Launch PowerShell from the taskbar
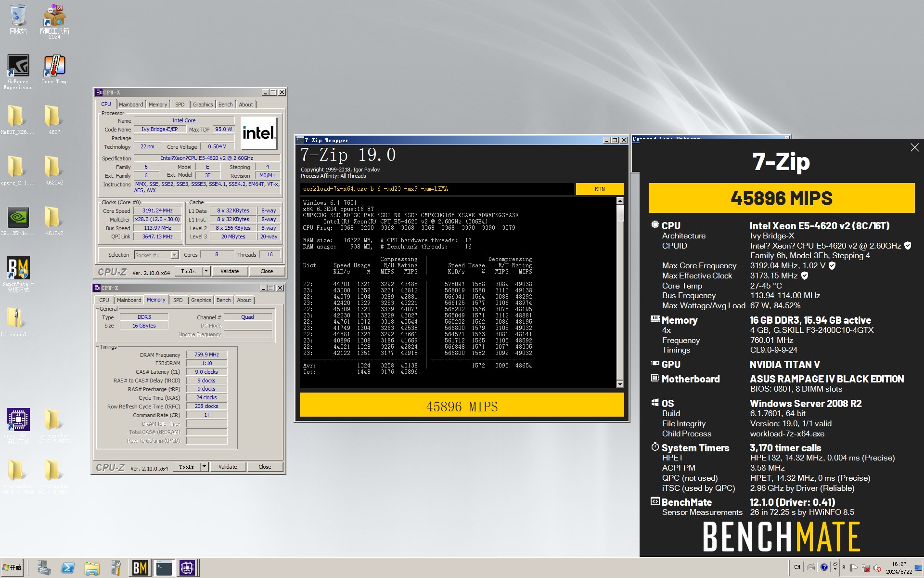 [x=68, y=568]
